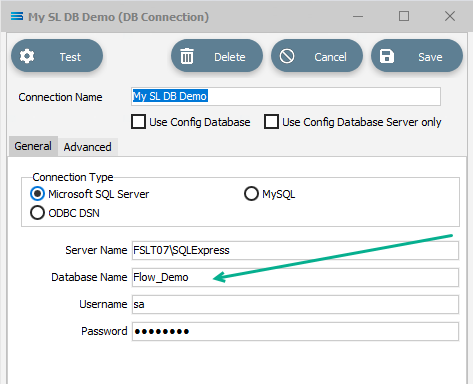Save the connection settings

tap(417, 56)
